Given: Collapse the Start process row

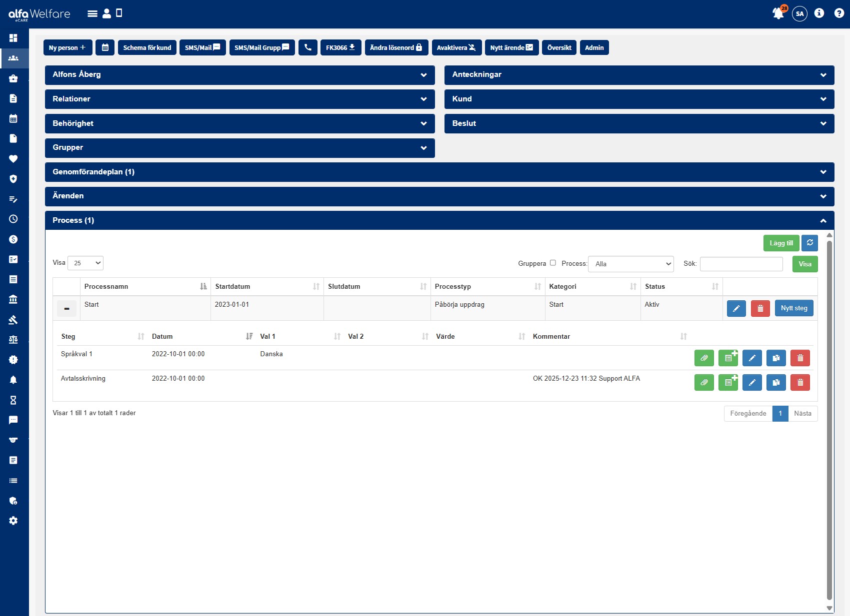Looking at the screenshot, I should point(66,308).
